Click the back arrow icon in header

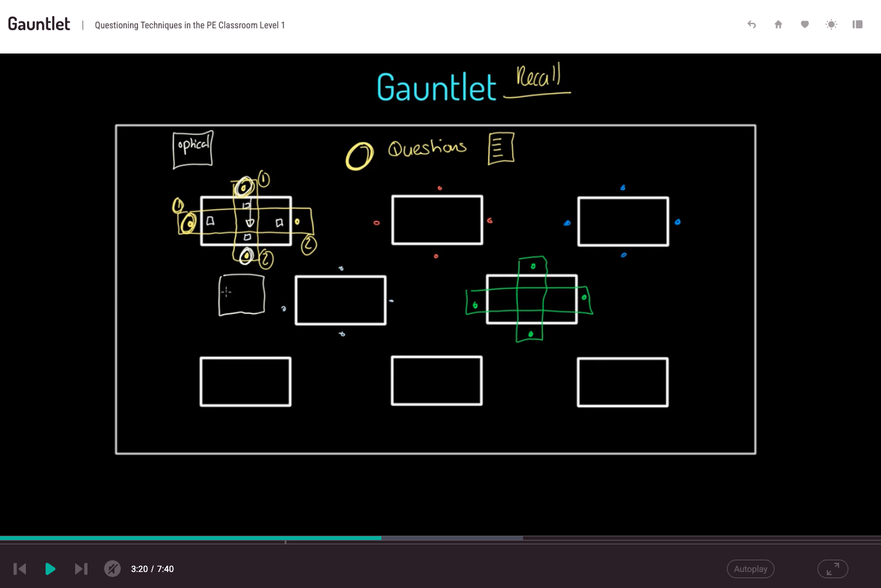(x=752, y=25)
